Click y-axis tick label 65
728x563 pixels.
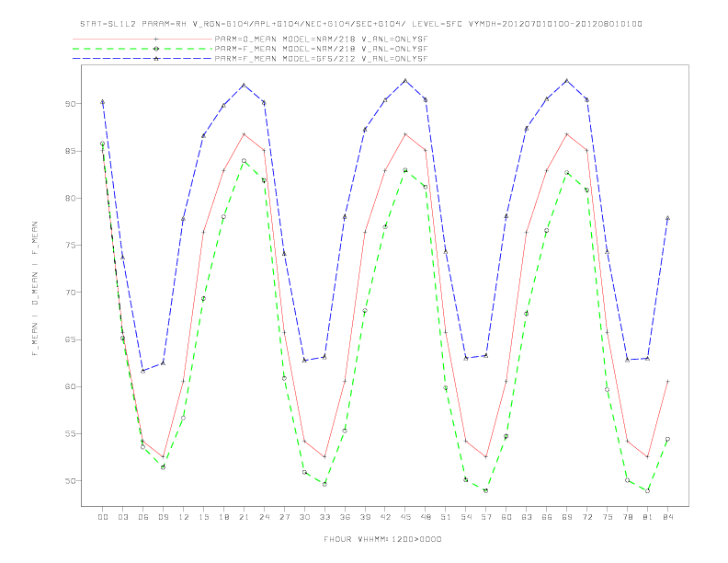tap(70, 339)
